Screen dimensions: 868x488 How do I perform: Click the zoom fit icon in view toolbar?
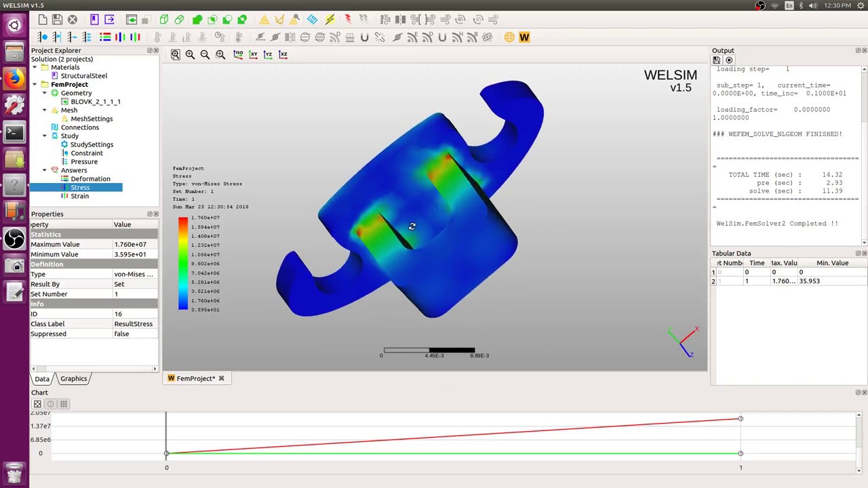[176, 54]
